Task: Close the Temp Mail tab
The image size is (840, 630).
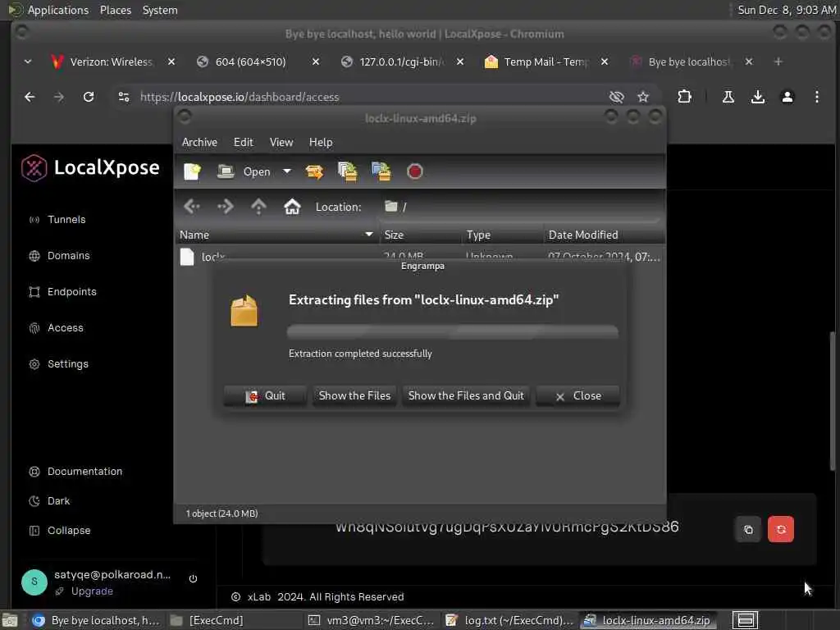Action: pyautogui.click(x=605, y=62)
